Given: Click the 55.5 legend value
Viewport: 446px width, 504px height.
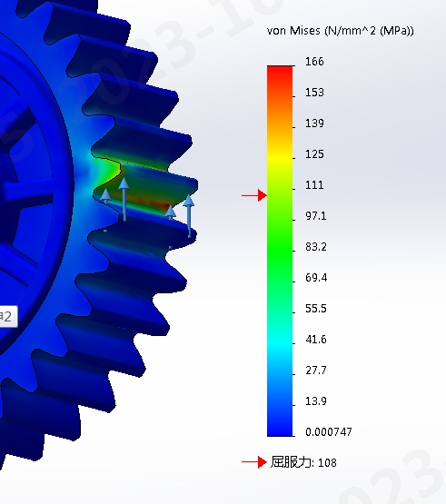Looking at the screenshot, I should click(316, 308).
